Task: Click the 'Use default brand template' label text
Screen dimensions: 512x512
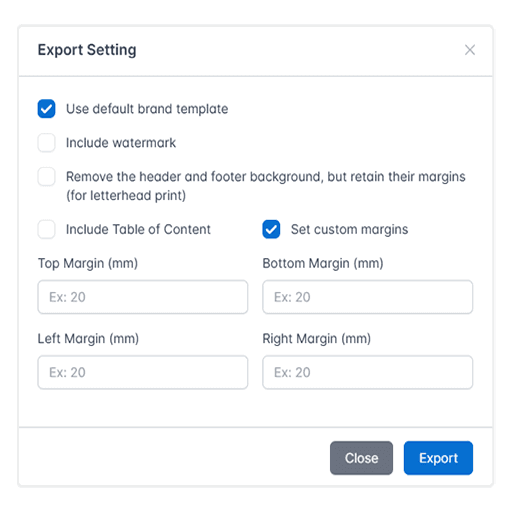Action: (x=147, y=109)
